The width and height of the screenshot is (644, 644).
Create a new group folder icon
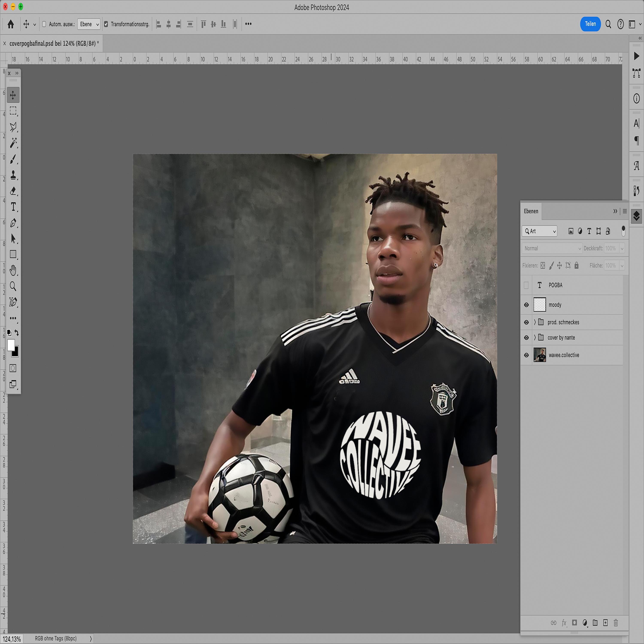click(x=595, y=623)
